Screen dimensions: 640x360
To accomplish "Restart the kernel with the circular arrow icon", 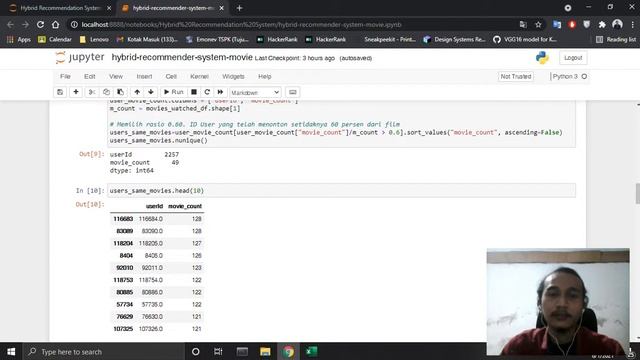I will [207, 92].
